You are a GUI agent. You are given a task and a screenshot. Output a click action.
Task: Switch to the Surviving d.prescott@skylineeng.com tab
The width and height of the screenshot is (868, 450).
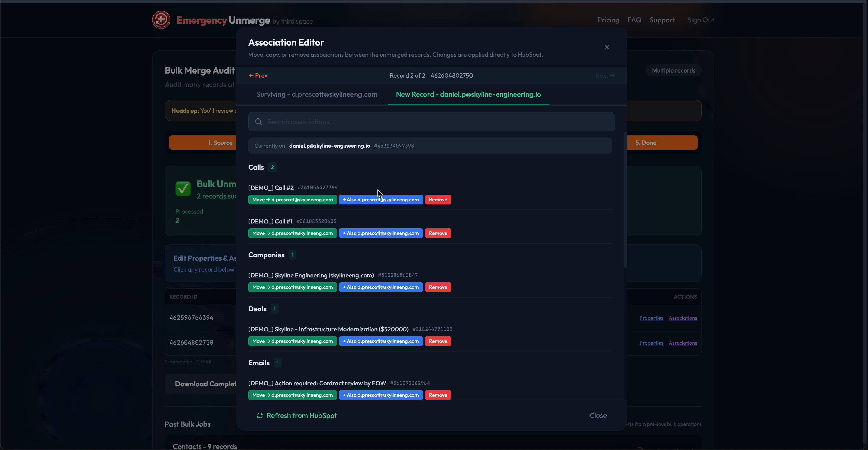317,94
